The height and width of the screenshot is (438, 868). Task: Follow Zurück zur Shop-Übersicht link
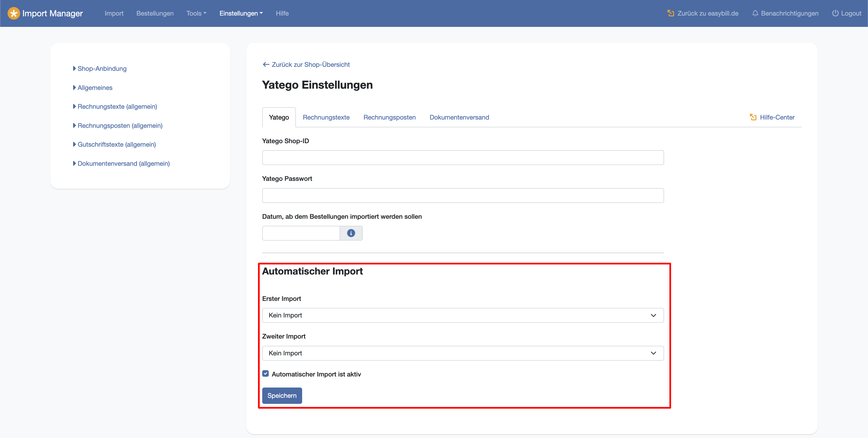point(306,64)
